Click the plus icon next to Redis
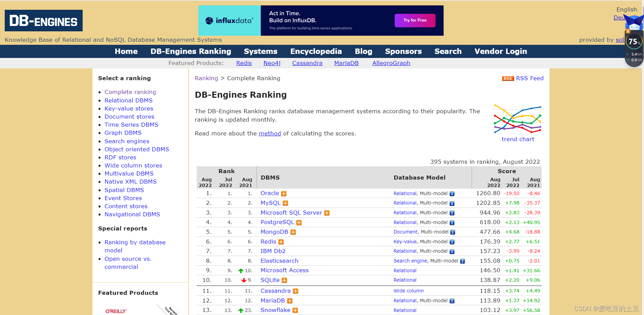Viewport: 644px width, 315px height. point(281,242)
